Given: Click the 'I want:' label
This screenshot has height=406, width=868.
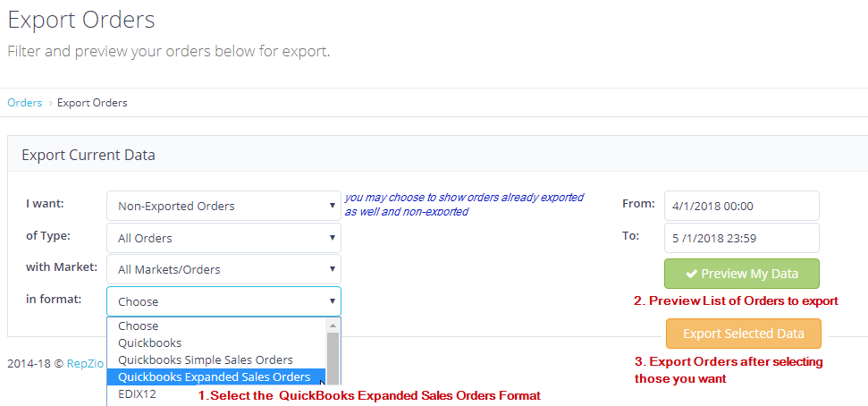Looking at the screenshot, I should [x=45, y=203].
